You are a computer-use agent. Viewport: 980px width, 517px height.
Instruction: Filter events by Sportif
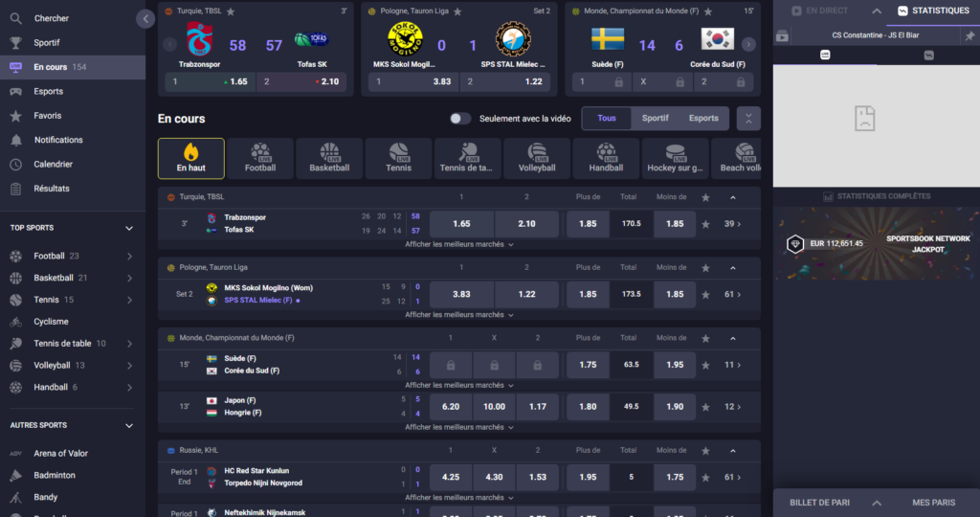pyautogui.click(x=655, y=119)
